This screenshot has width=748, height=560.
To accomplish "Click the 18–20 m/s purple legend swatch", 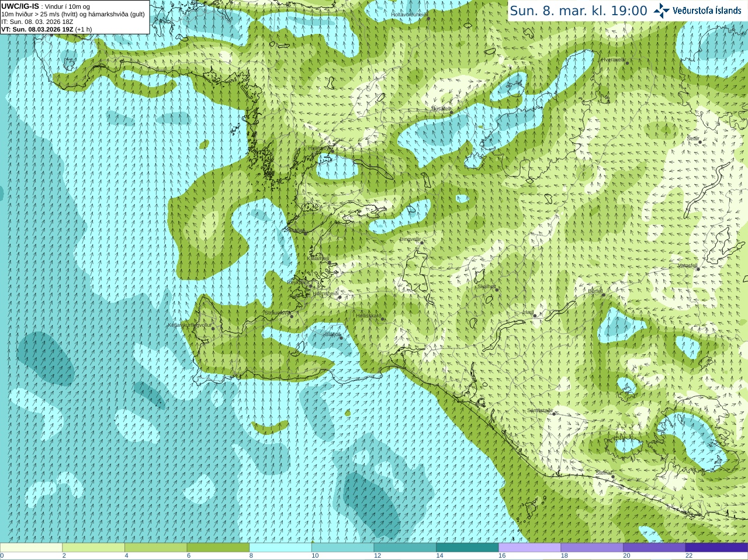I will click(592, 548).
